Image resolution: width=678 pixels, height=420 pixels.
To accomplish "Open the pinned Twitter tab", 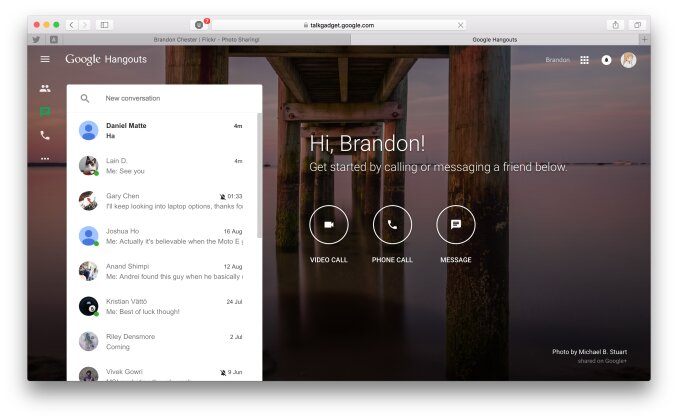I will tap(36, 39).
